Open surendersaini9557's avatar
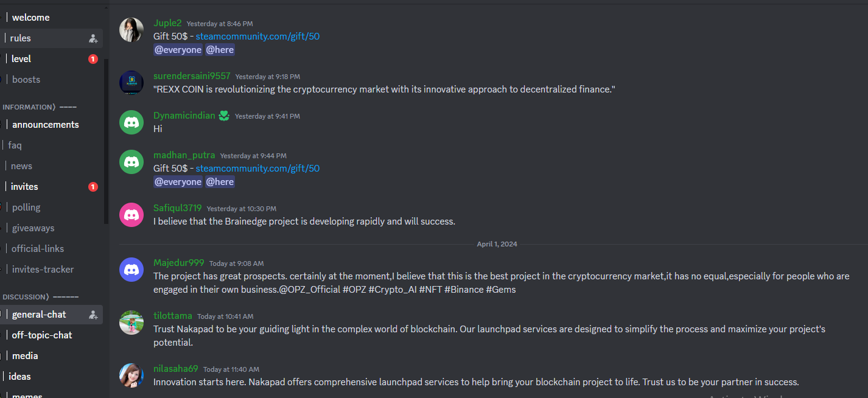This screenshot has width=868, height=398. pyautogui.click(x=131, y=83)
